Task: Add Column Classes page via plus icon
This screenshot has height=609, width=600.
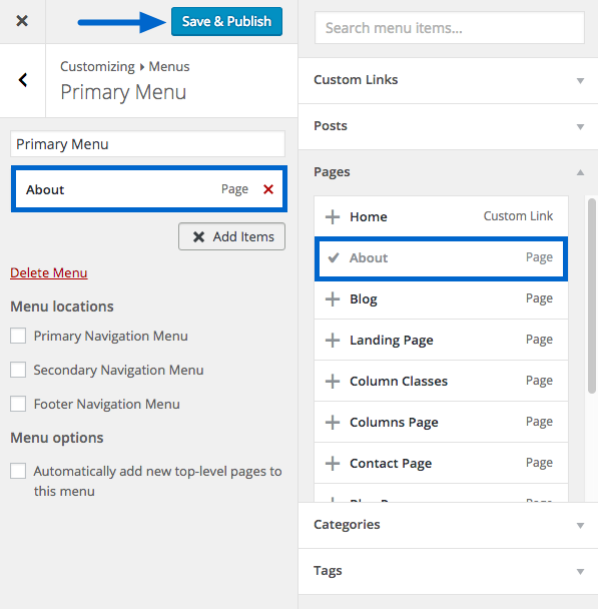Action: point(332,381)
